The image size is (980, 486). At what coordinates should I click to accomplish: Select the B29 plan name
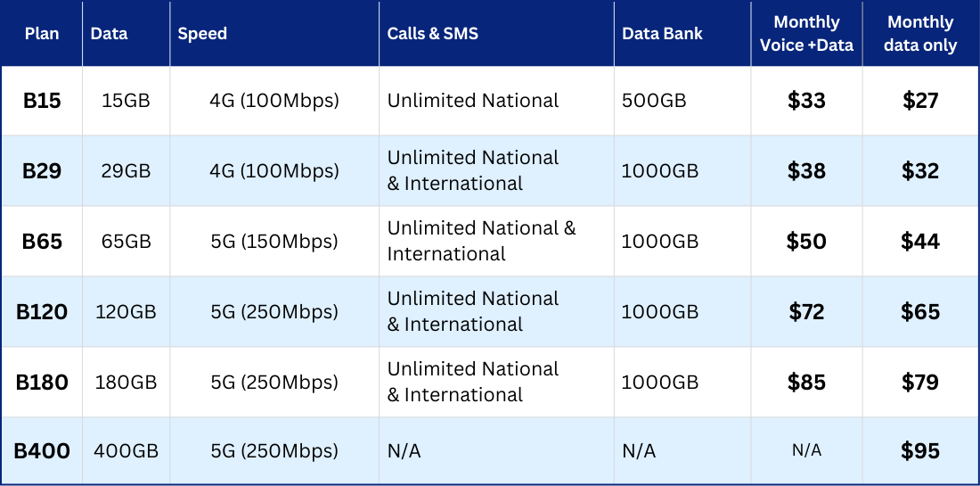(42, 170)
